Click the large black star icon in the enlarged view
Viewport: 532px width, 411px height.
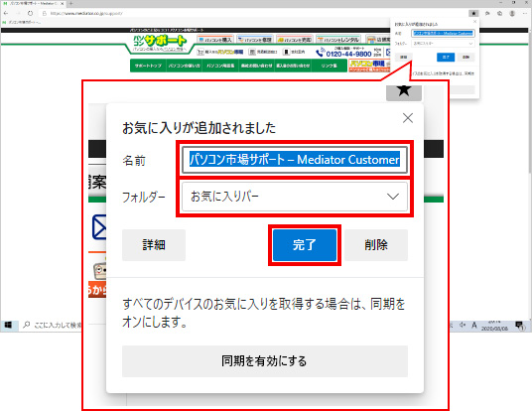pyautogui.click(x=404, y=90)
